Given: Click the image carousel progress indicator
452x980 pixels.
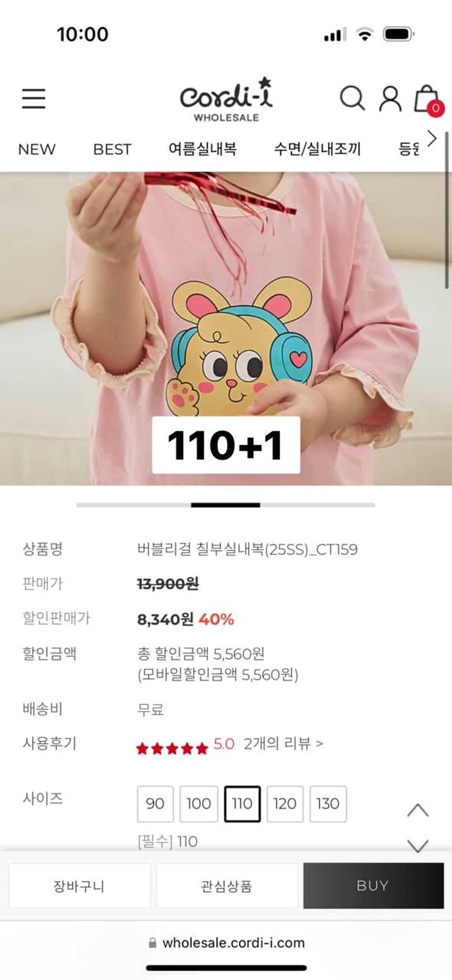Looking at the screenshot, I should [x=226, y=505].
